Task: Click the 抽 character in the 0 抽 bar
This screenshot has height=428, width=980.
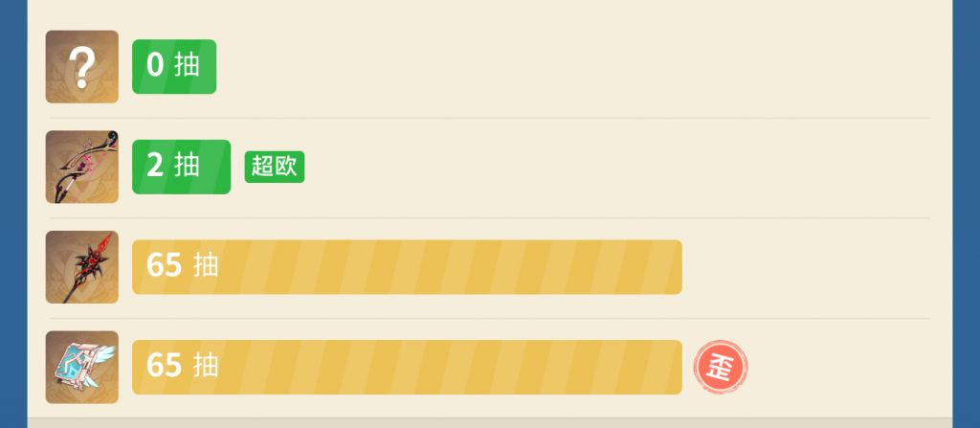Action: pyautogui.click(x=187, y=65)
